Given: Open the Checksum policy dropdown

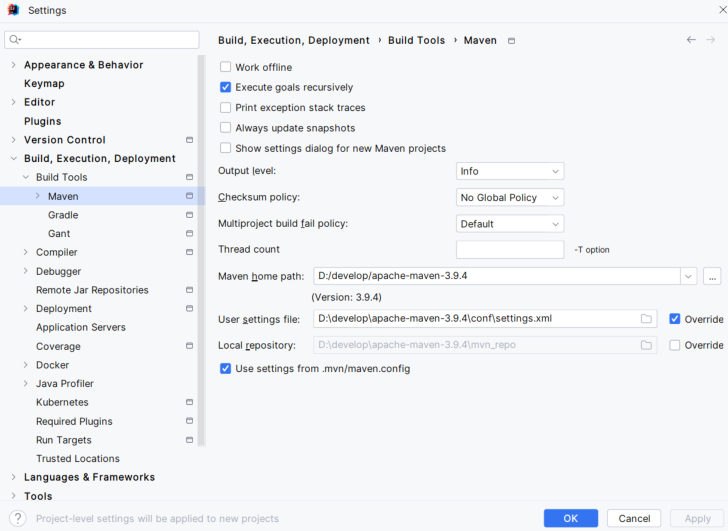Looking at the screenshot, I should pos(510,198).
